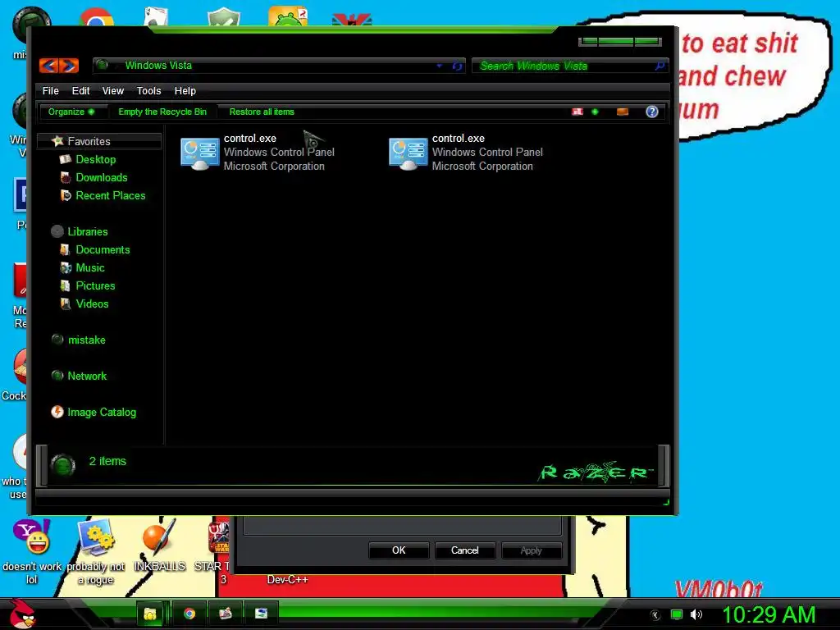This screenshot has width=840, height=630.
Task: Click the paint-style taskbar icon after Chrome
Action: pyautogui.click(x=225, y=614)
